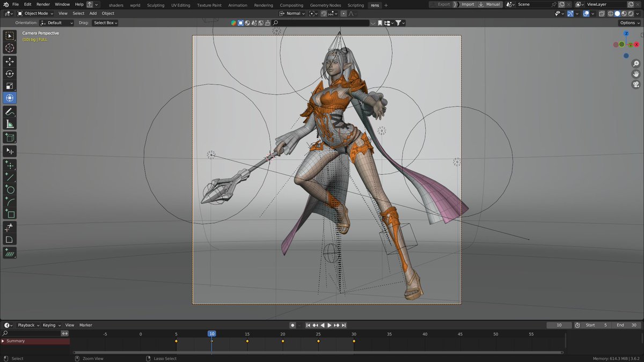This screenshot has height=362, width=644.
Task: Open the Playback dropdown in the timeline
Action: (28, 325)
